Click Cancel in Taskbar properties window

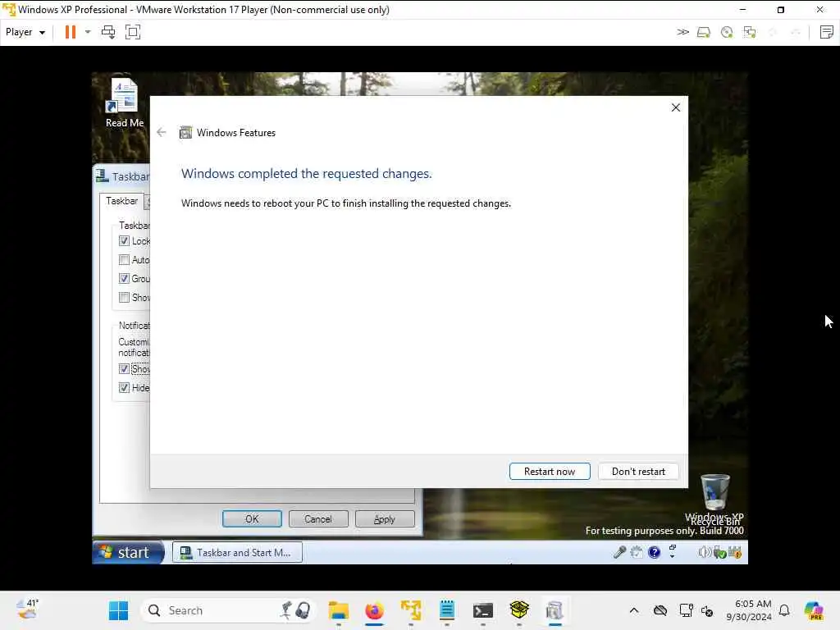pyautogui.click(x=318, y=519)
